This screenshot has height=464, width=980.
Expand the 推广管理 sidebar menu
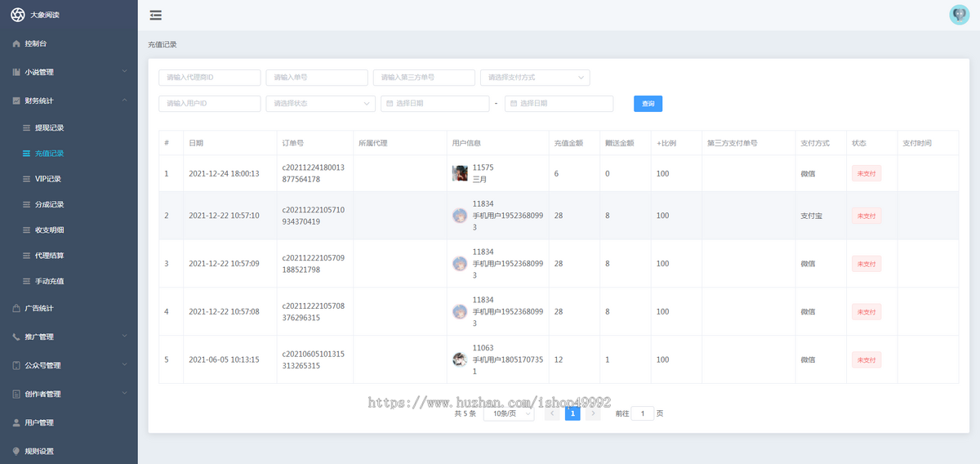[x=69, y=337]
